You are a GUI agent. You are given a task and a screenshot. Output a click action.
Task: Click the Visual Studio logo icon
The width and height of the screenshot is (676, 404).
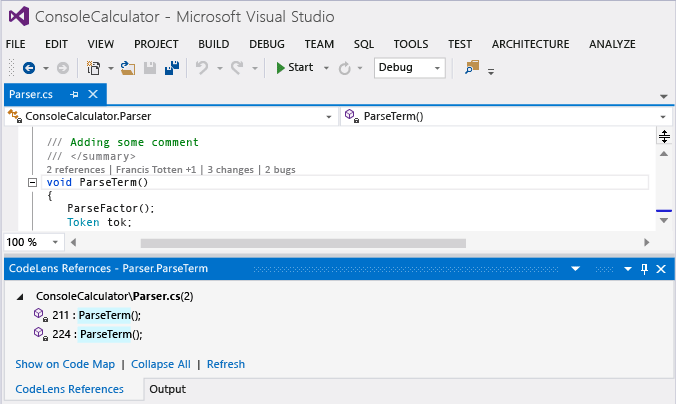pos(19,16)
